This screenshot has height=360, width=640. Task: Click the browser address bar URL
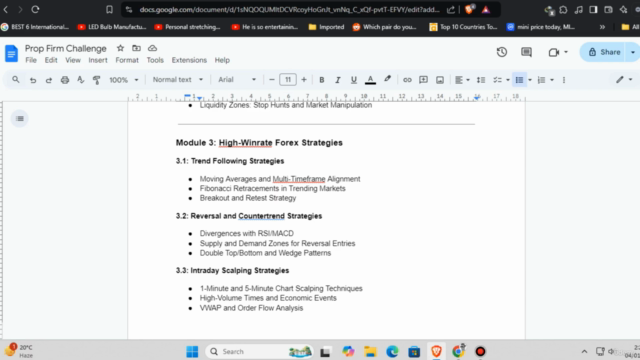coord(289,10)
